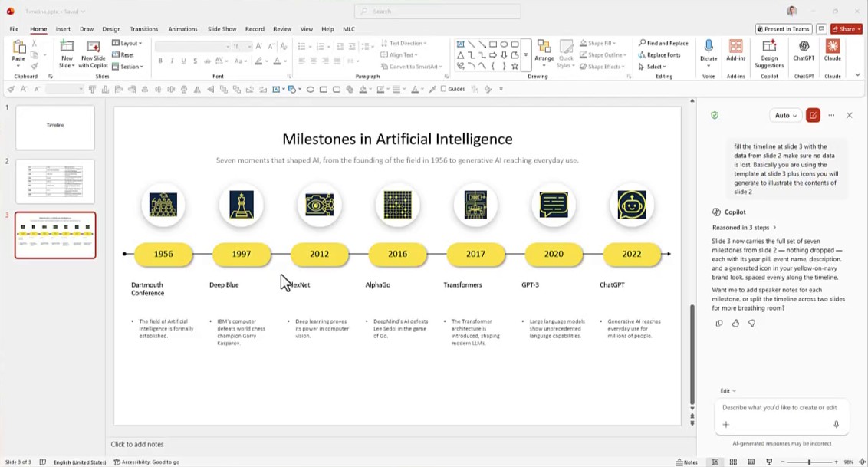Copy the Copilot response
Viewport: 868px width, 467px height.
tap(719, 323)
